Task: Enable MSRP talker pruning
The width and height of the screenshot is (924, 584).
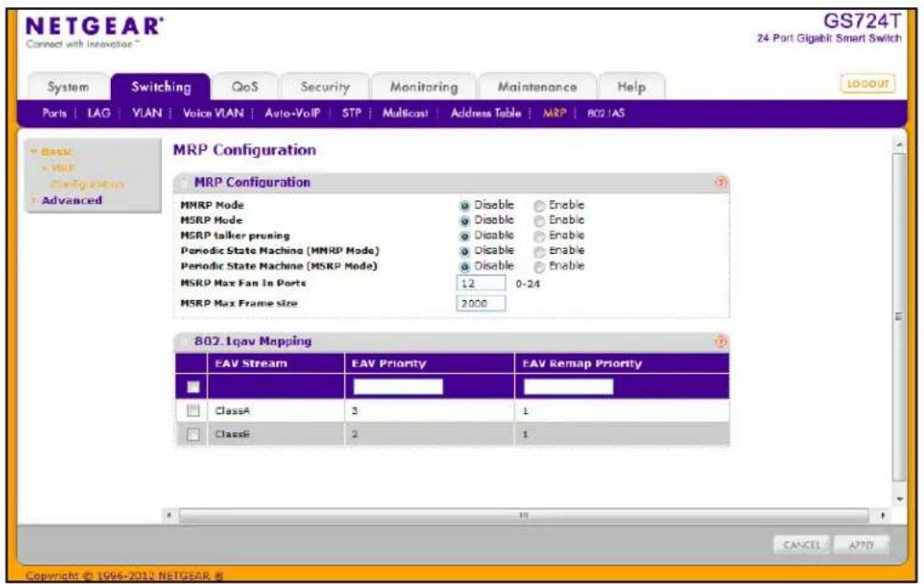Action: [539, 237]
